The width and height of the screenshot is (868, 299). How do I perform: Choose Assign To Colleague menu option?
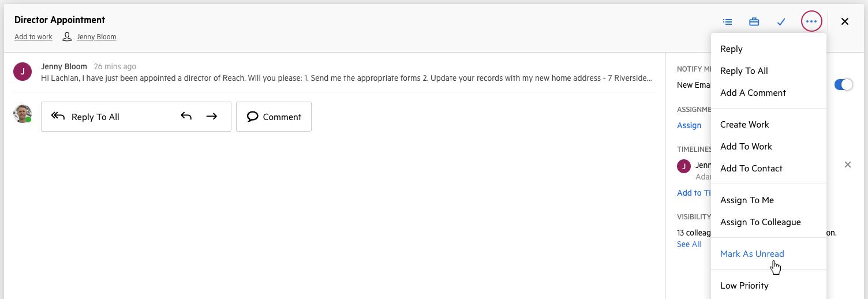760,222
